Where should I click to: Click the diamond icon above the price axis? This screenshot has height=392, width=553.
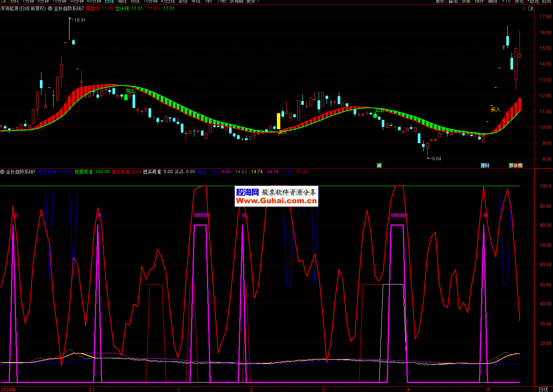[523, 8]
